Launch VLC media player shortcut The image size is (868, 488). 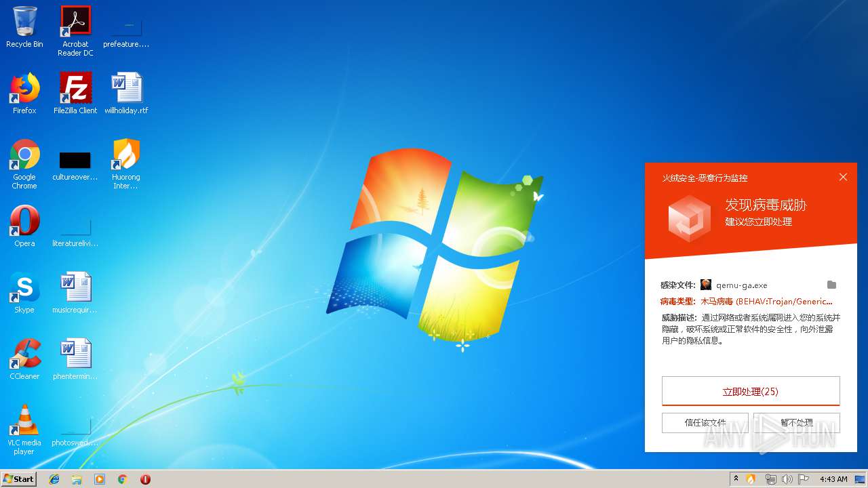click(24, 430)
